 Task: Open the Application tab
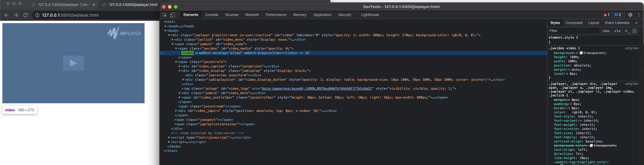(x=322, y=15)
